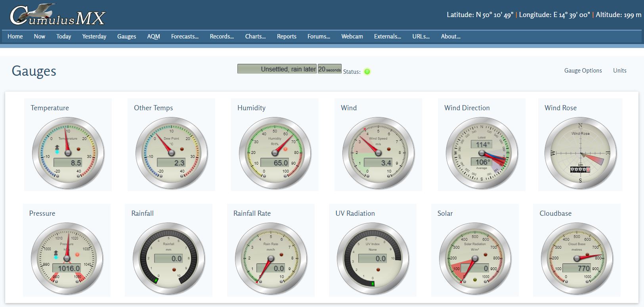The width and height of the screenshot is (644, 307).
Task: Click the Other Temps card heading
Action: 153,108
